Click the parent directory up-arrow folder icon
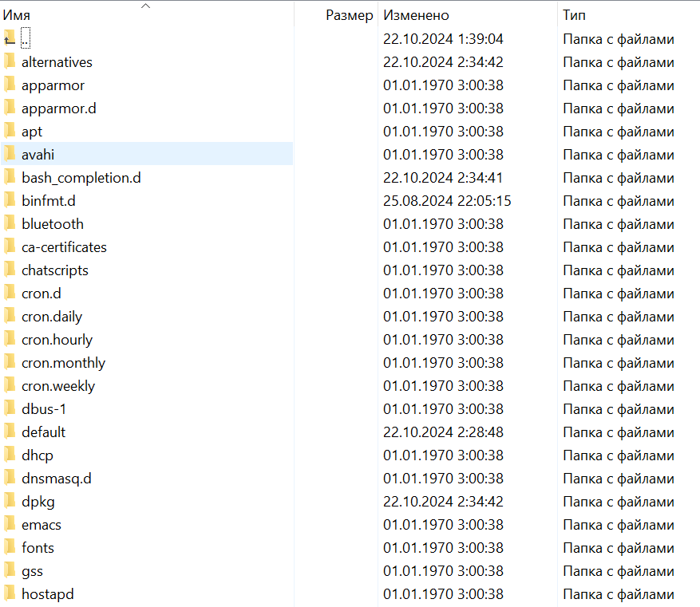Viewport: 700px width, 607px height. click(10, 38)
